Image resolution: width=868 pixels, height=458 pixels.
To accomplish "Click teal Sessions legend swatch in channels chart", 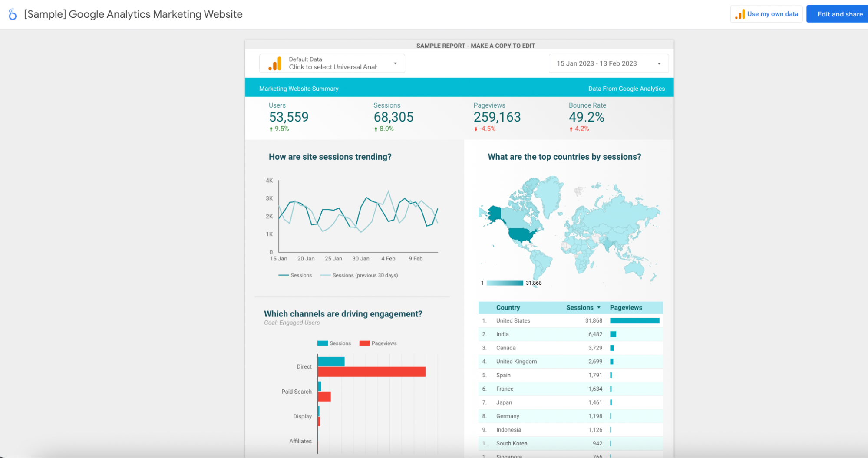I will (323, 343).
